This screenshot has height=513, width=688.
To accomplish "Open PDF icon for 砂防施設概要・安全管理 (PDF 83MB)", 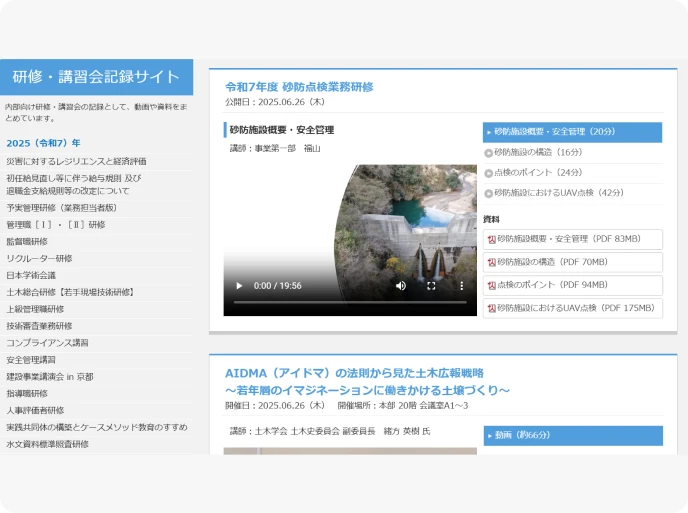I will tap(491, 239).
